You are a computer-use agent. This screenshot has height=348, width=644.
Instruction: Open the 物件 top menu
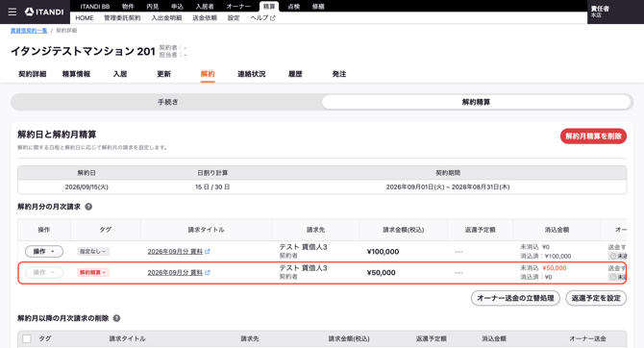(x=128, y=6)
